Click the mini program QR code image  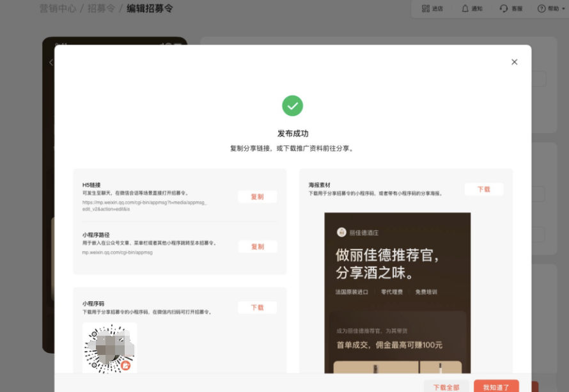click(x=109, y=348)
